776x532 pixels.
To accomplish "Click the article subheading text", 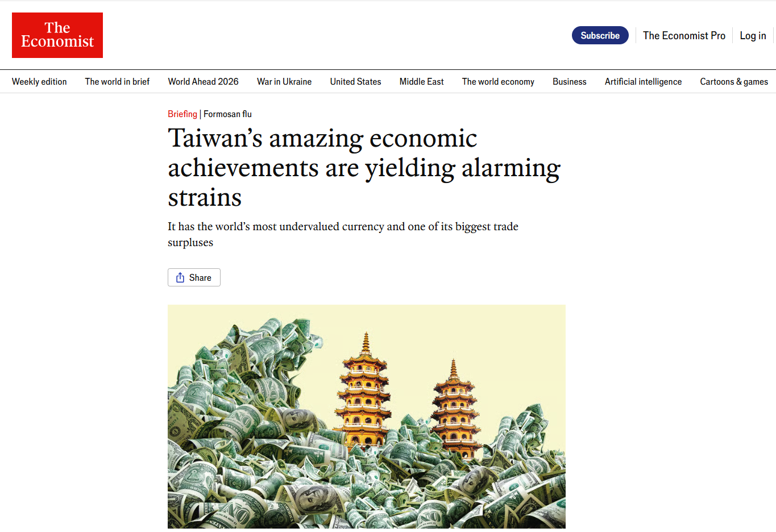I will pos(343,234).
